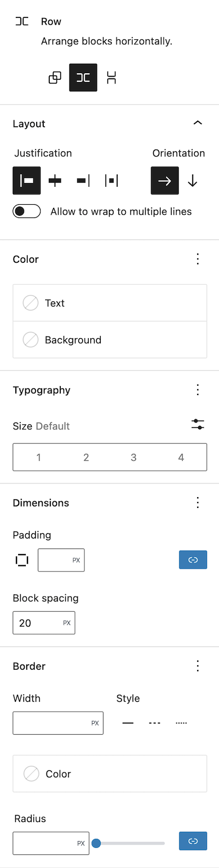Collapse the Layout panel
The width and height of the screenshot is (219, 868).
tap(198, 123)
